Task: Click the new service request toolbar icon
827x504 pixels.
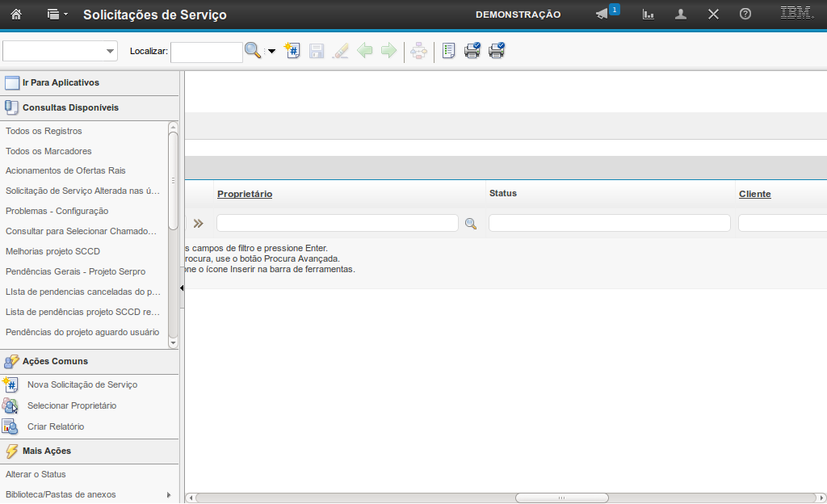Action: pyautogui.click(x=292, y=51)
